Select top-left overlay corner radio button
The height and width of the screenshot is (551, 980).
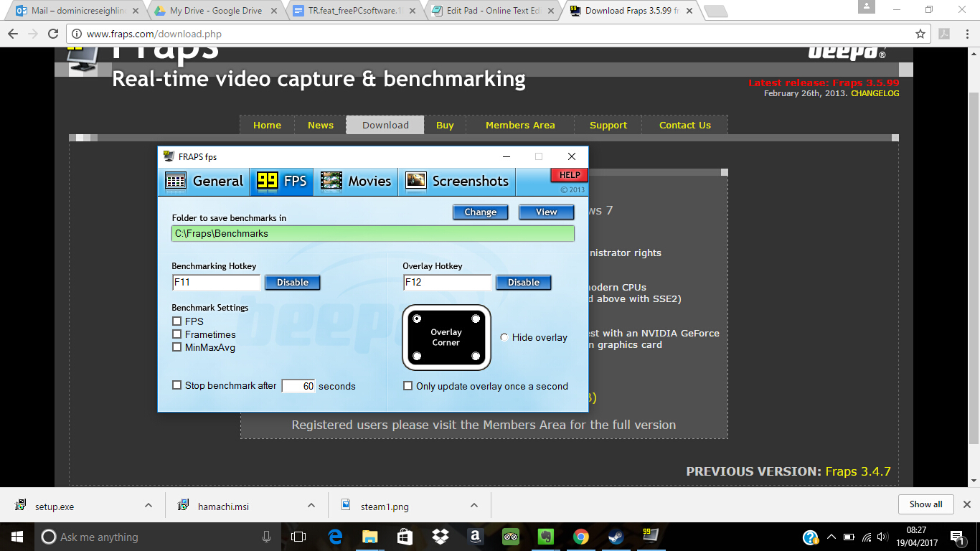[417, 319]
